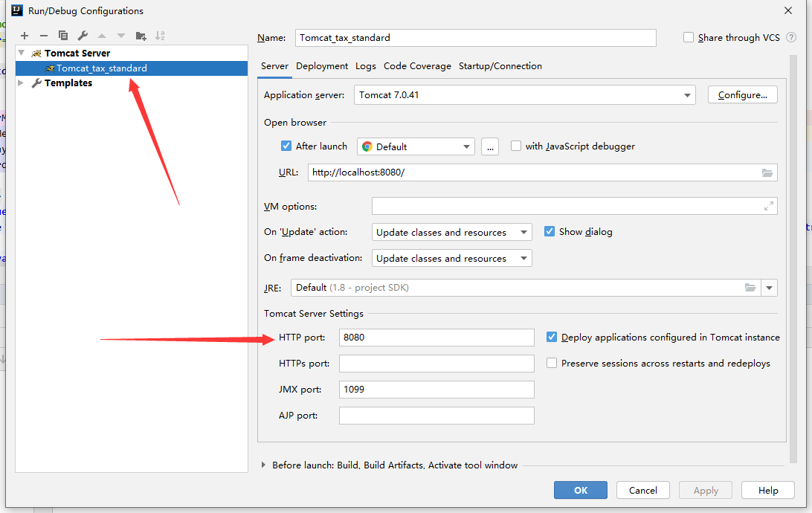The width and height of the screenshot is (812, 513).
Task: Toggle Show dialog checkbox
Action: coord(550,231)
